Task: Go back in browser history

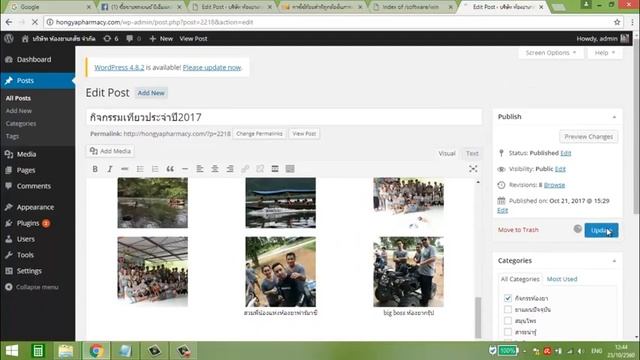Action: click(x=9, y=22)
